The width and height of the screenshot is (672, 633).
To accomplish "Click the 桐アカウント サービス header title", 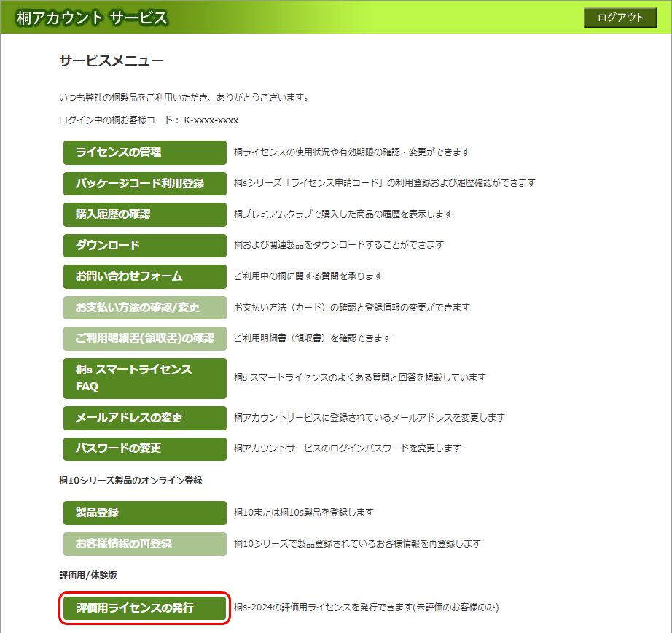I will [x=92, y=18].
